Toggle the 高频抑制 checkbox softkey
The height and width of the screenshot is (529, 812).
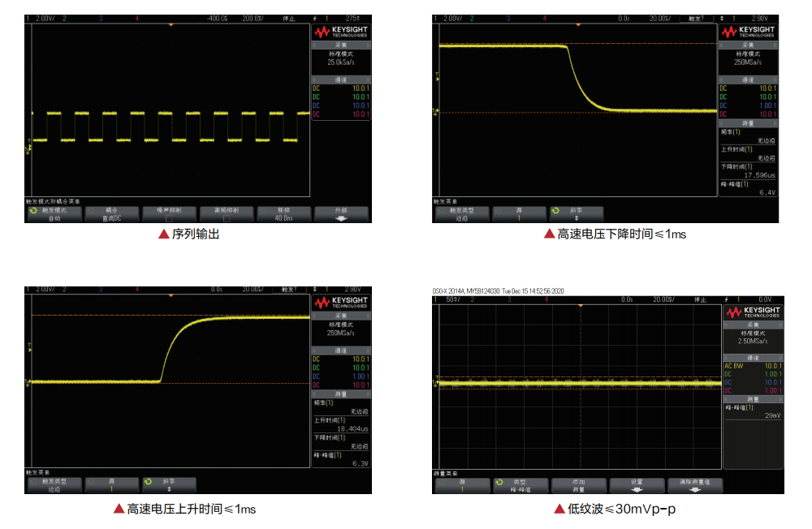227,214
